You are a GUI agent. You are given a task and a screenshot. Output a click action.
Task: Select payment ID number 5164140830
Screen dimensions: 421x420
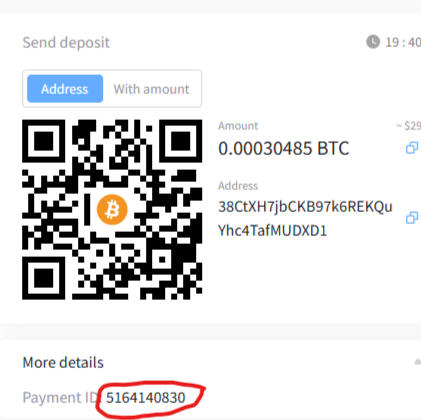[145, 398]
